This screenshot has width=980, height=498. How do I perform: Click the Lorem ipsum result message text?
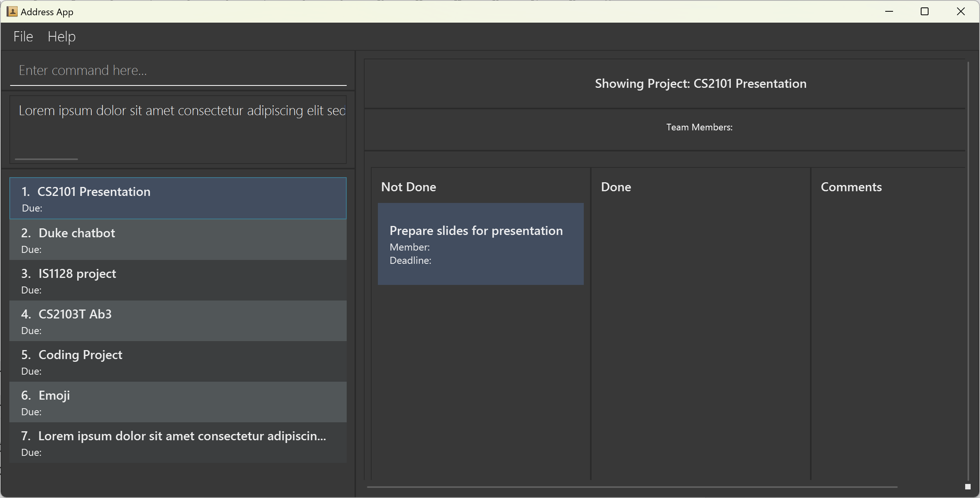coord(182,111)
